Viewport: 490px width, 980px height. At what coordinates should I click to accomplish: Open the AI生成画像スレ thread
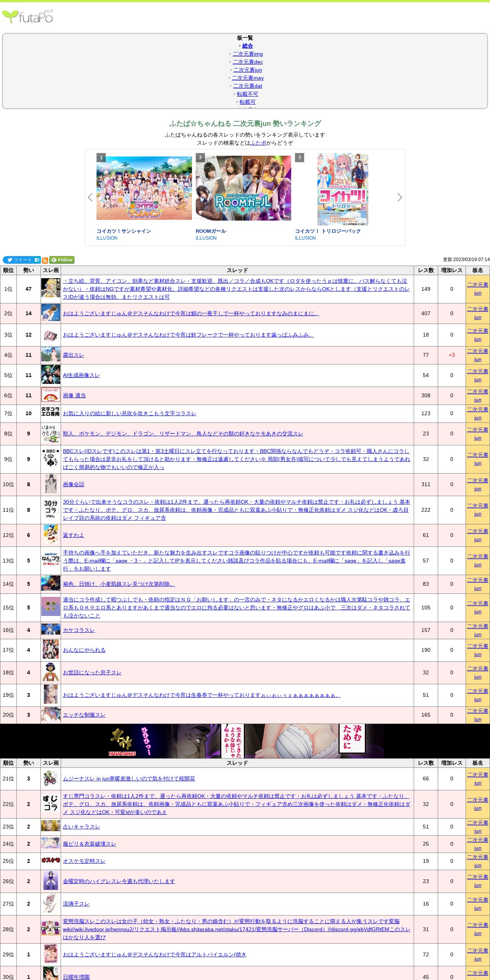81,375
